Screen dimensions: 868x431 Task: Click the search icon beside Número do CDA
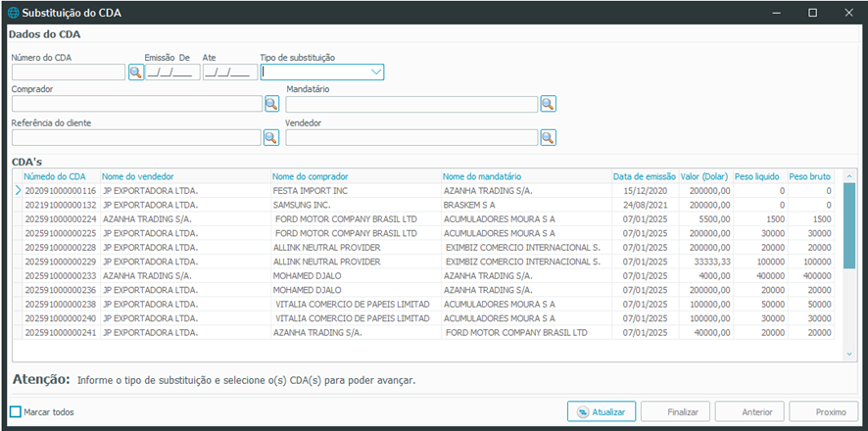point(136,72)
